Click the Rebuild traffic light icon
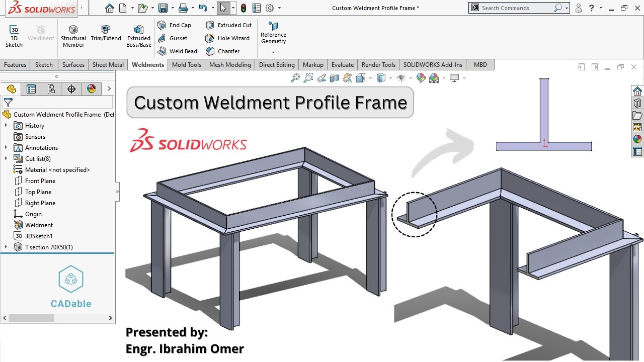The image size is (644, 362). (x=244, y=8)
